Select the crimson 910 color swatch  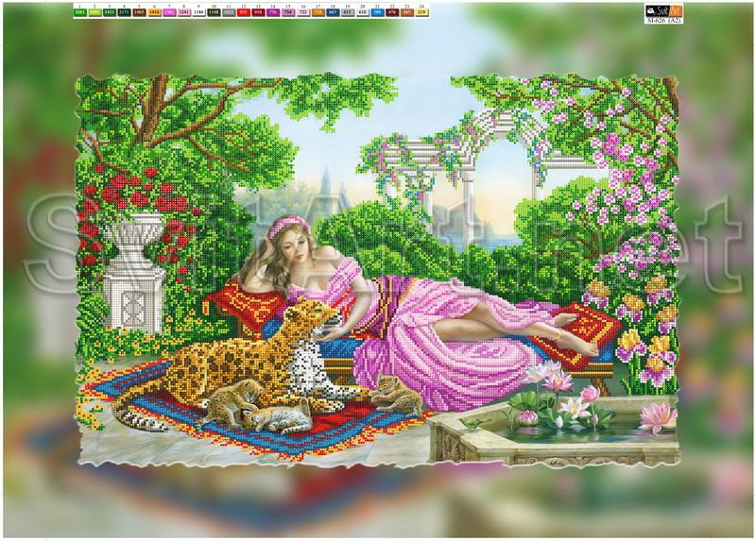click(259, 13)
